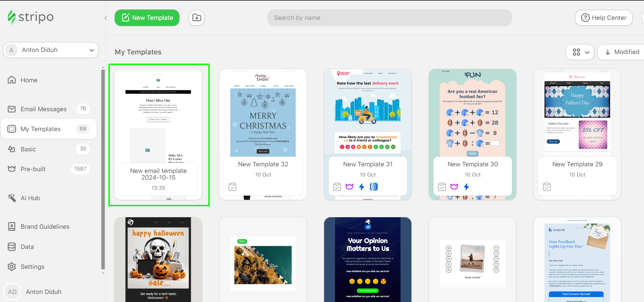Click the crown icon on New Template 31
644x302 pixels.
click(349, 187)
